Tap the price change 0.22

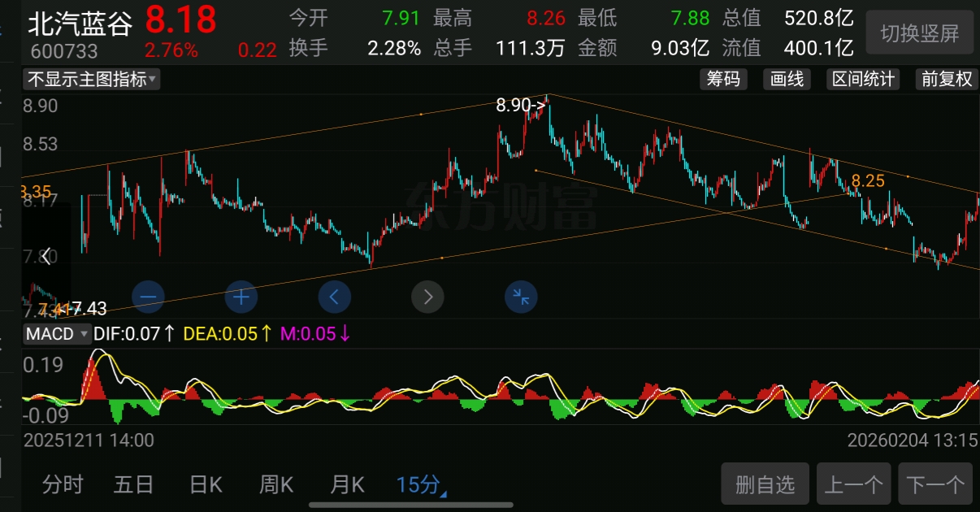[x=258, y=50]
